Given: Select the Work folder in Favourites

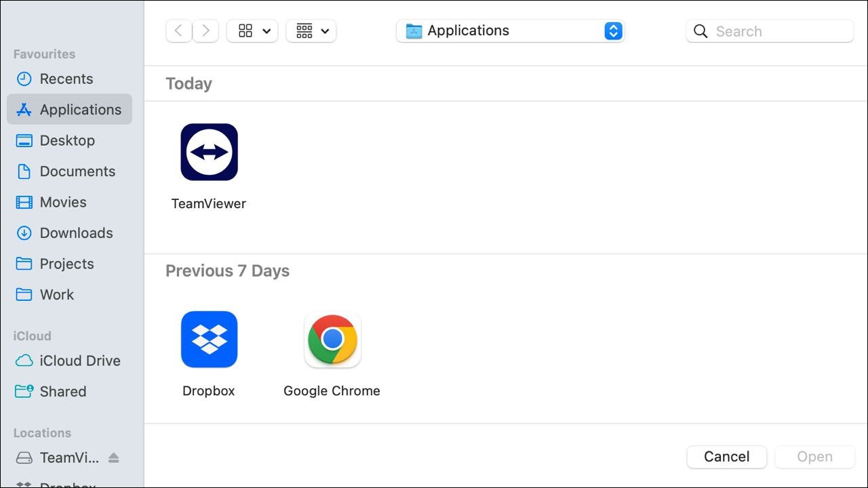Looking at the screenshot, I should click(x=57, y=294).
